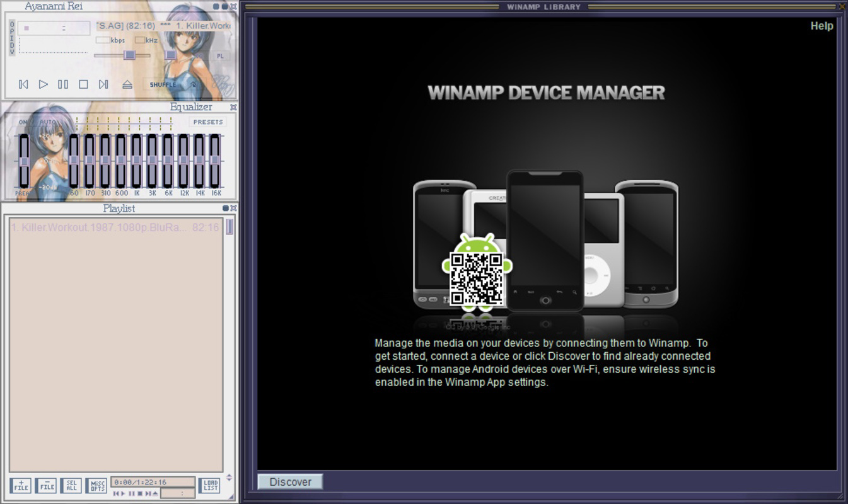
Task: Click the Android QR code image
Action: pyautogui.click(x=477, y=279)
